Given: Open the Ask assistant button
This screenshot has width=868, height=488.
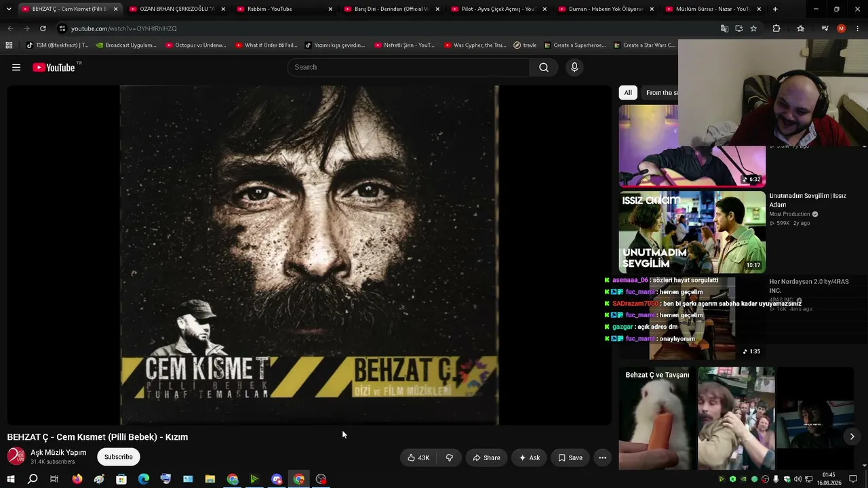Looking at the screenshot, I should click(x=529, y=457).
